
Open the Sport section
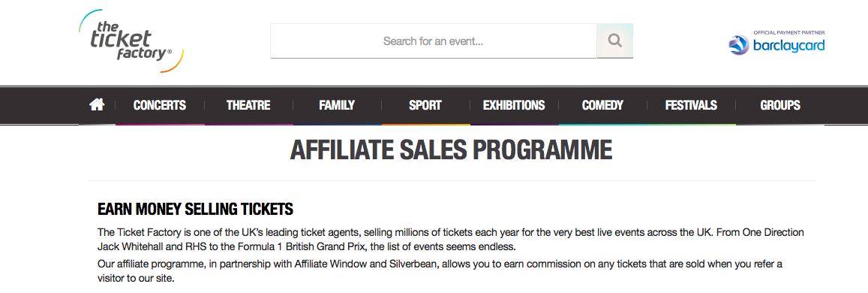425,105
